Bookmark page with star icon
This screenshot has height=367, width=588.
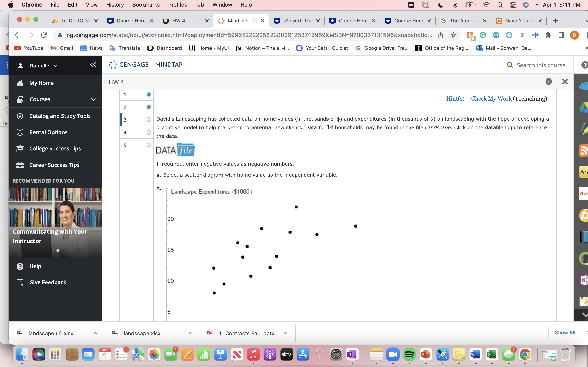click(453, 35)
